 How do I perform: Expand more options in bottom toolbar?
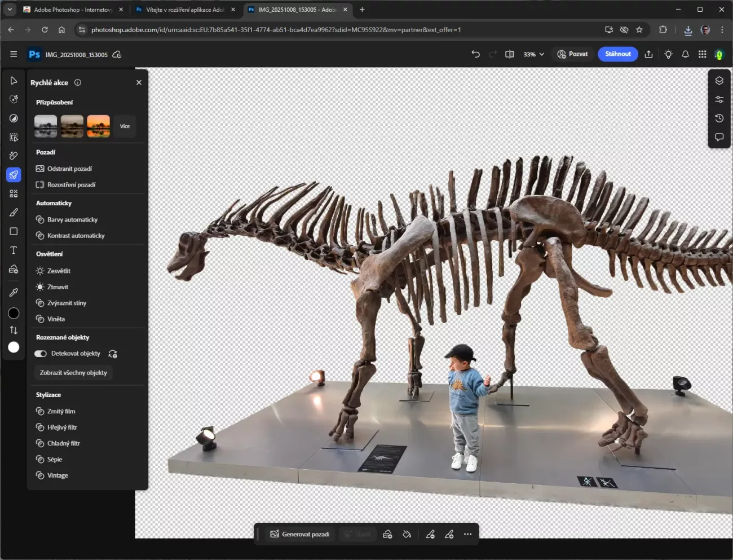(467, 534)
